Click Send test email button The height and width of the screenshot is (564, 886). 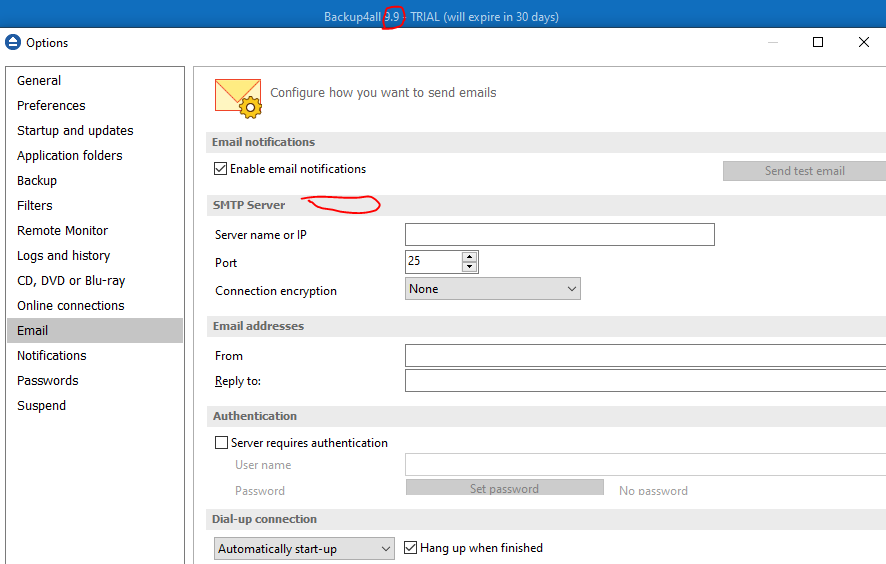pyautogui.click(x=805, y=171)
